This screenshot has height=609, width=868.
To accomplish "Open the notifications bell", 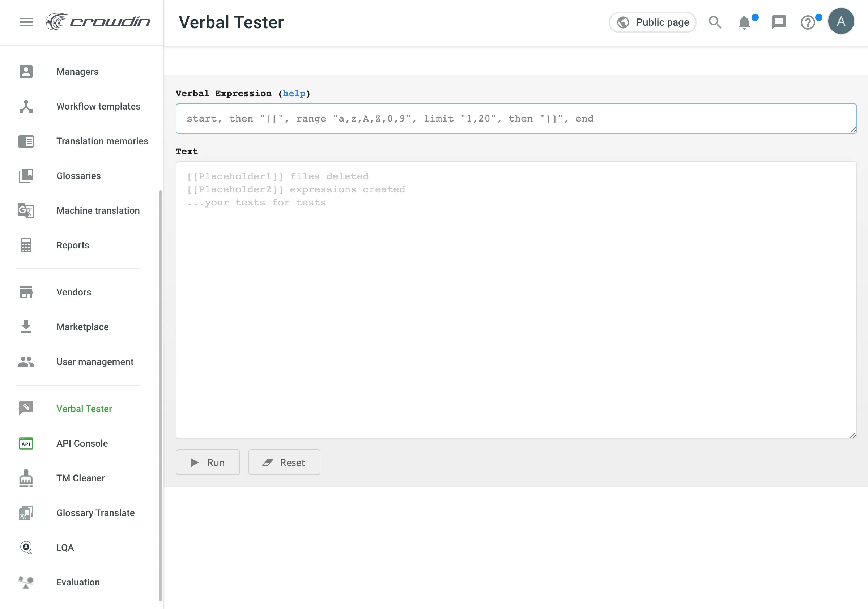I will click(x=744, y=22).
